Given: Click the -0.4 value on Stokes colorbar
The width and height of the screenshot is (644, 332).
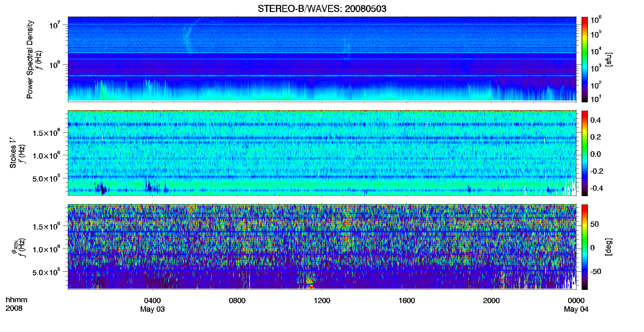Looking at the screenshot, I should 597,188.
